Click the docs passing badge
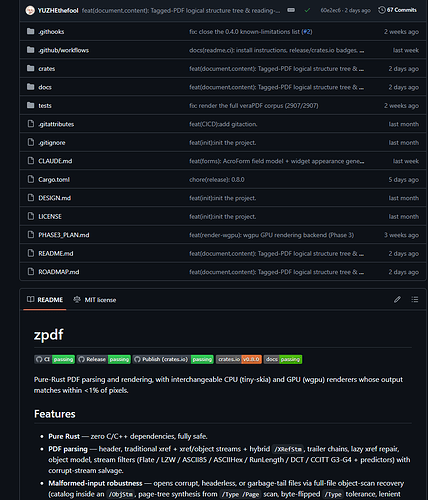 click(x=283, y=359)
